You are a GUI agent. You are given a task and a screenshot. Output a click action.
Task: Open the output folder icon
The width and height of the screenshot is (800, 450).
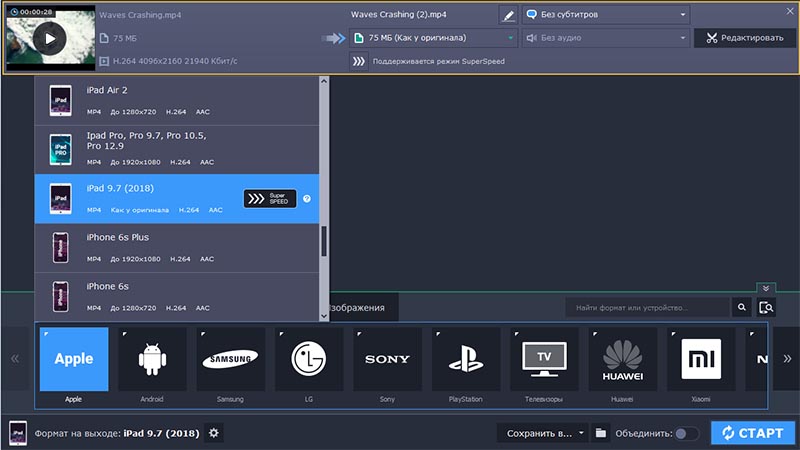click(x=601, y=433)
